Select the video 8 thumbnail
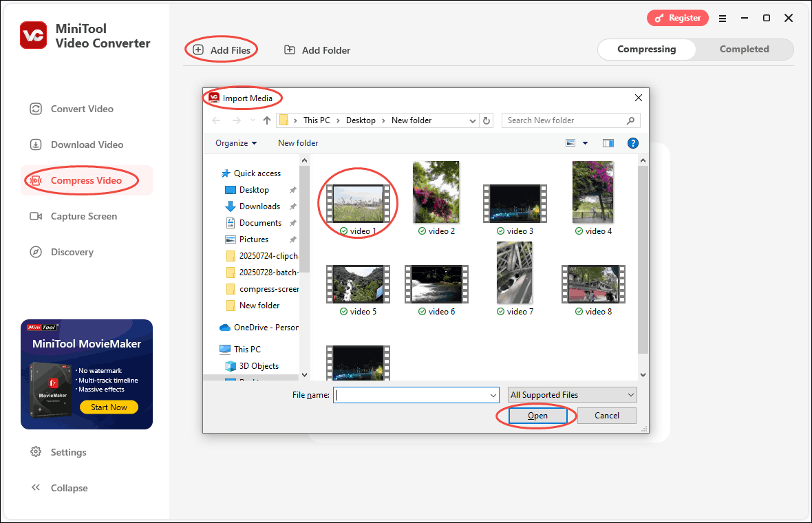 [x=593, y=284]
